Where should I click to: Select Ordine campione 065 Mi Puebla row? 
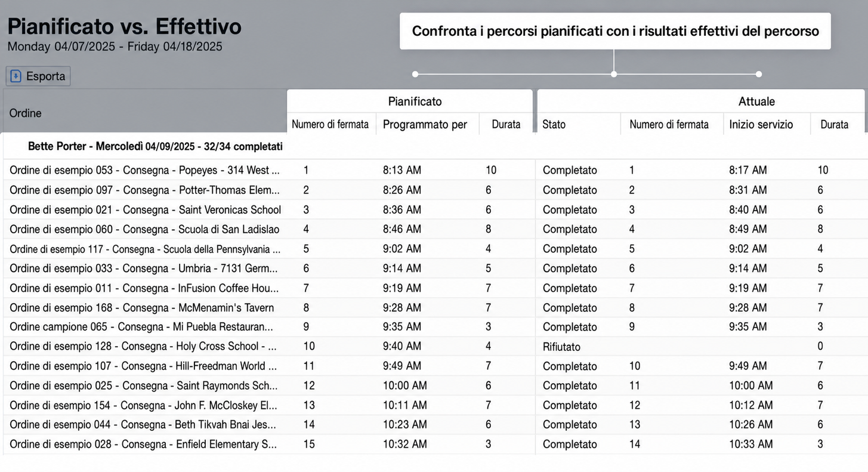(435, 326)
